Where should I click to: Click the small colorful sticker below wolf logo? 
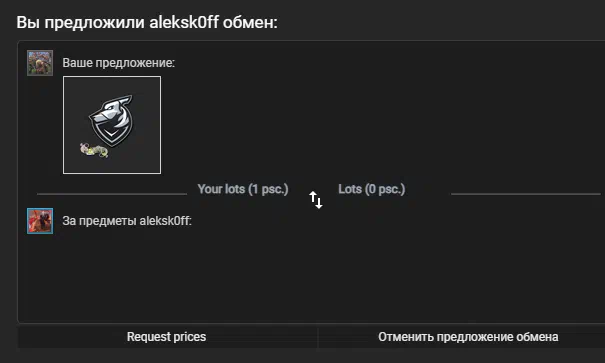[94, 150]
